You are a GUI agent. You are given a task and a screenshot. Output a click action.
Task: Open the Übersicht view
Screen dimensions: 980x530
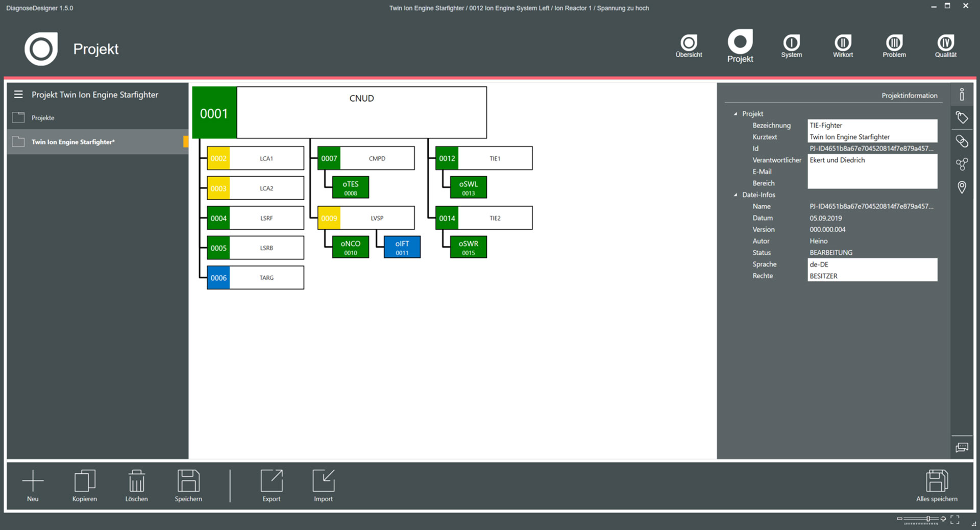[x=689, y=46]
